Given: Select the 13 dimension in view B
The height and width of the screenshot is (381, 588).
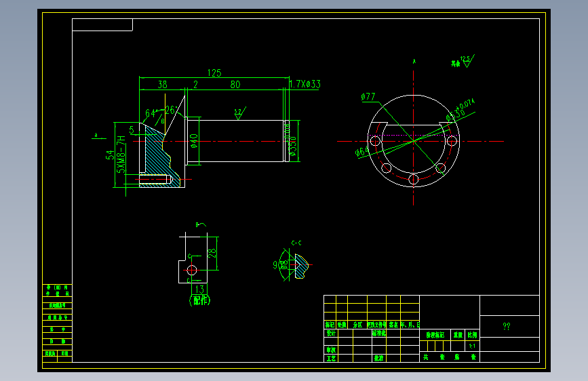Looking at the screenshot, I should coord(199,289).
